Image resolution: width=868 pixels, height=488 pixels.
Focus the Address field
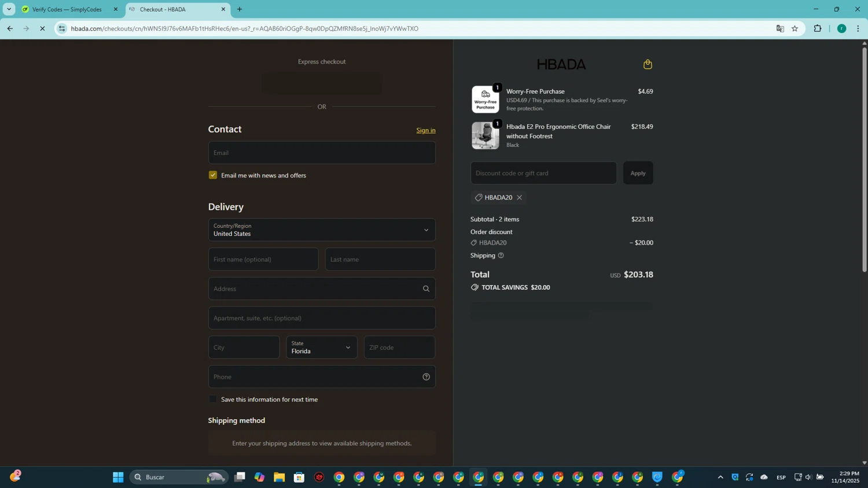pyautogui.click(x=322, y=289)
